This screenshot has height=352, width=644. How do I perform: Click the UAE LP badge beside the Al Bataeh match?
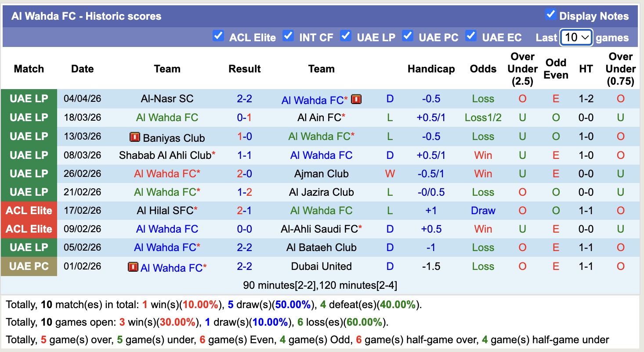(x=29, y=247)
